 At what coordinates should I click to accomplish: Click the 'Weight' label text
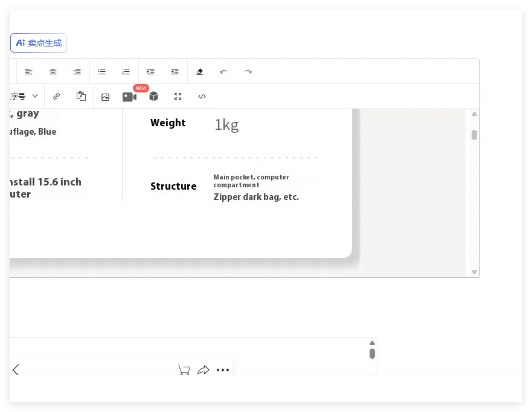168,123
